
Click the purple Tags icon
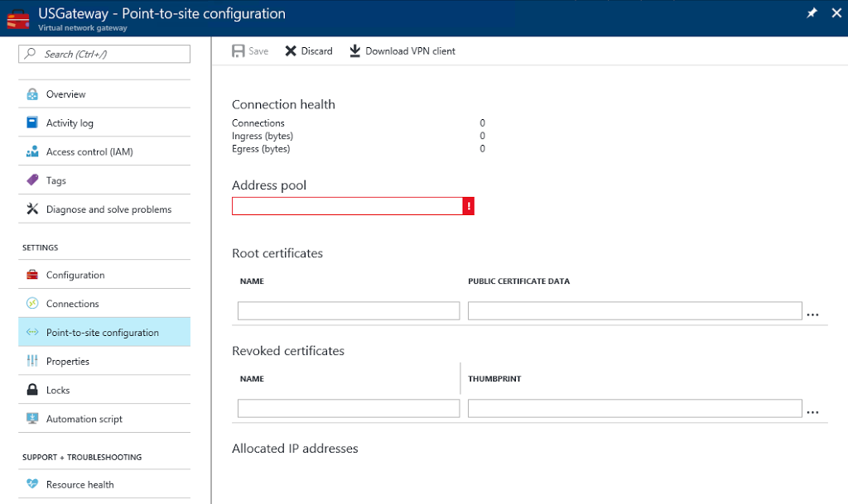pos(32,180)
